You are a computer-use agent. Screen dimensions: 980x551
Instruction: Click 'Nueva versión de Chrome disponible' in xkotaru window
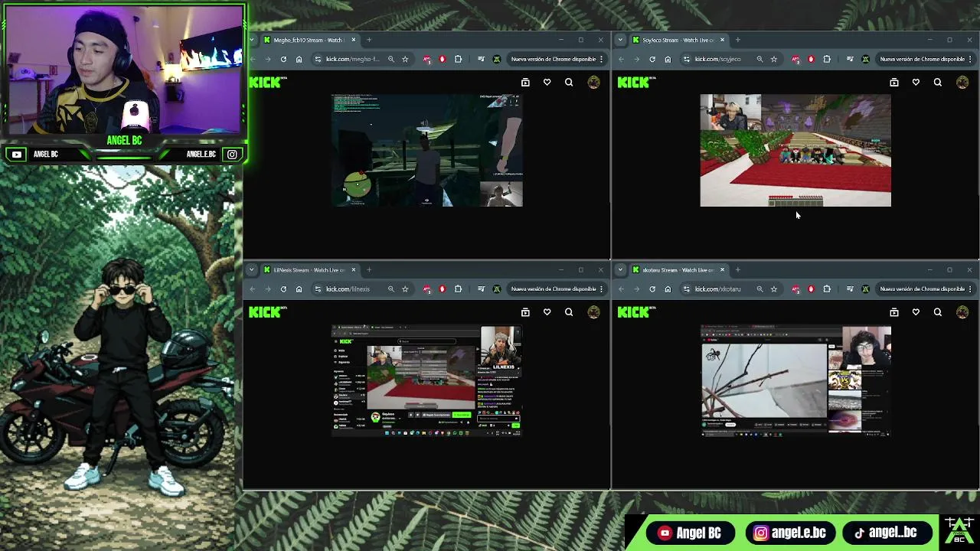(x=923, y=289)
